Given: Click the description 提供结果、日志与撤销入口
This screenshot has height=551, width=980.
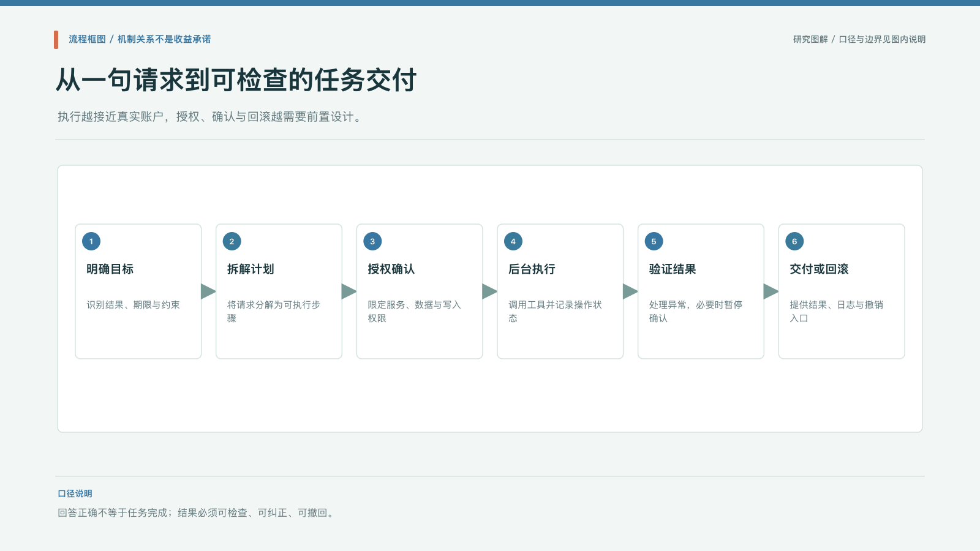Looking at the screenshot, I should click(x=836, y=311).
